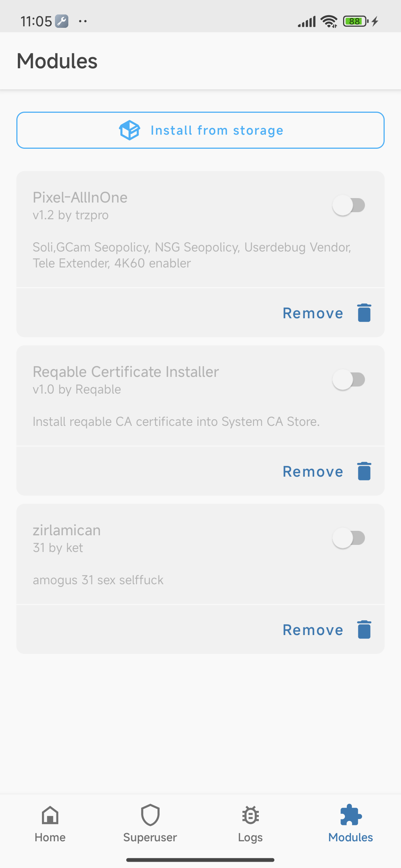This screenshot has height=868, width=401.
Task: Click trash icon for Pixel-AllInOne module
Action: [364, 313]
